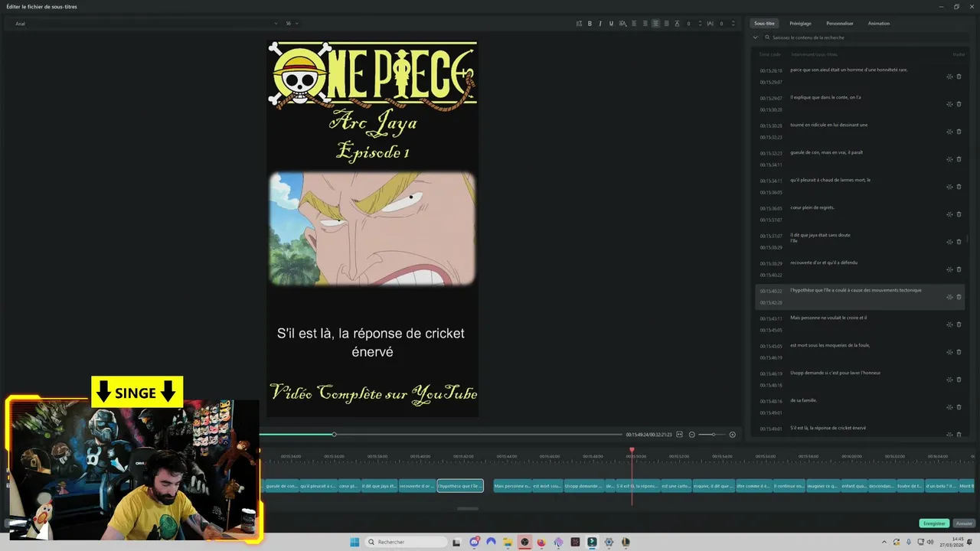This screenshot has width=980, height=551.
Task: Toggle bold subtitle formatting
Action: (590, 24)
